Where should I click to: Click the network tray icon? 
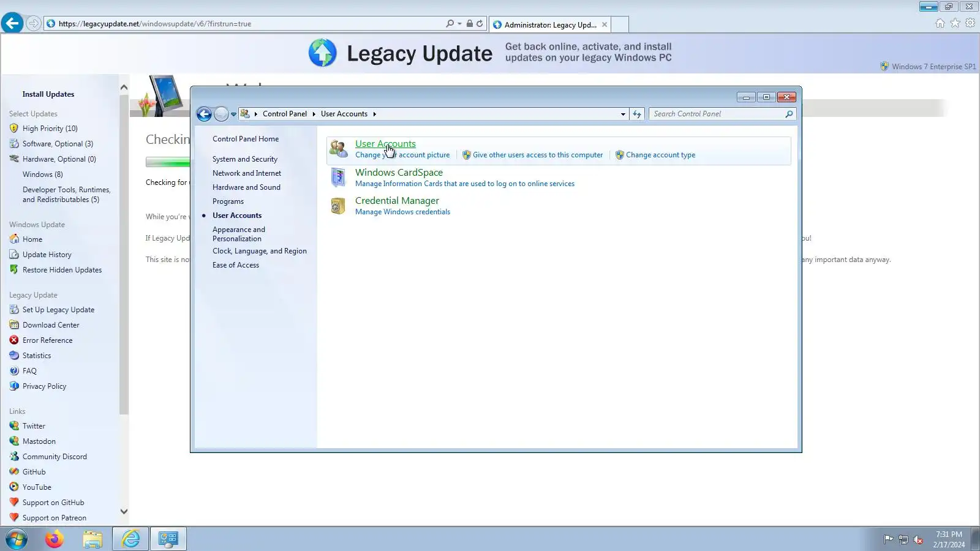coord(903,539)
